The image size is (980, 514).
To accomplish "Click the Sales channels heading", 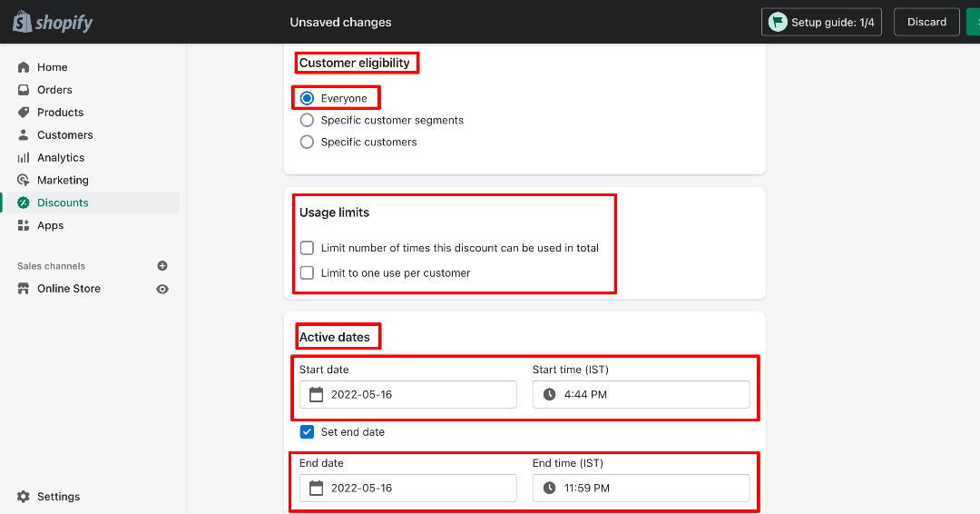I will pos(51,266).
